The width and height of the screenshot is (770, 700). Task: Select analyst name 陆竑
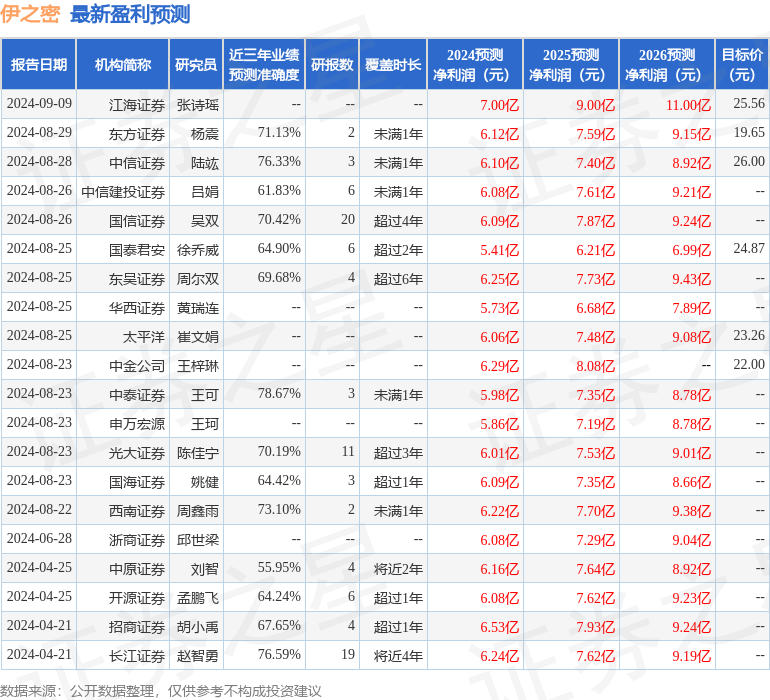point(205,163)
